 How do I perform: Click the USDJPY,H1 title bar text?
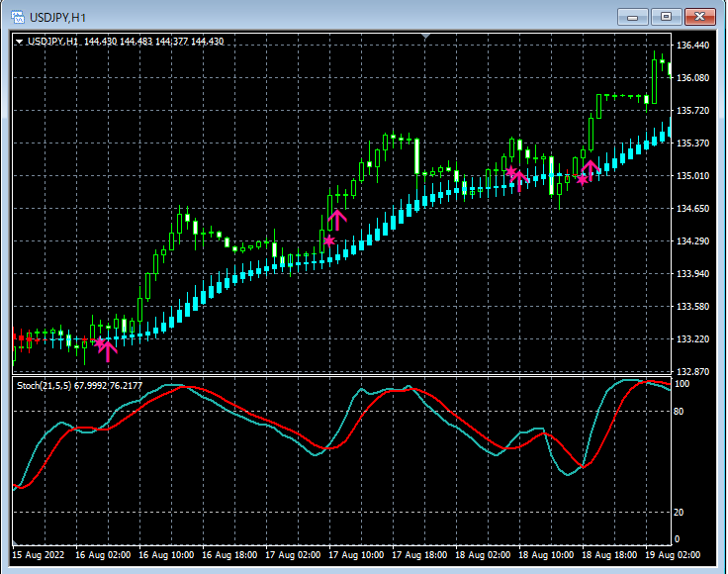pyautogui.click(x=55, y=17)
